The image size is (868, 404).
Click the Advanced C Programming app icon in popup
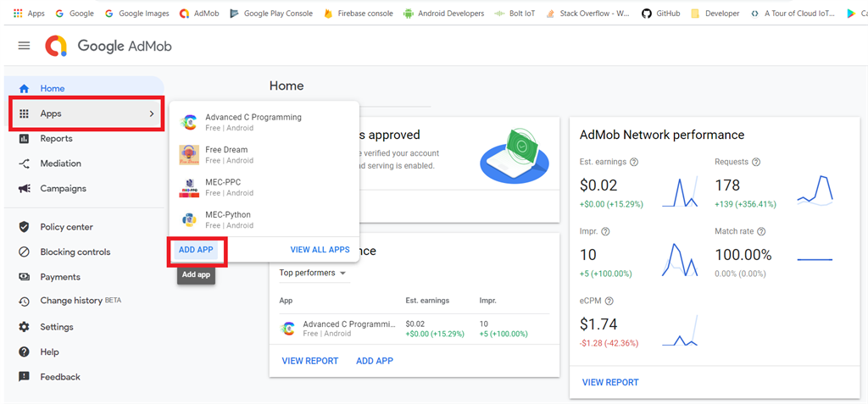click(x=189, y=122)
